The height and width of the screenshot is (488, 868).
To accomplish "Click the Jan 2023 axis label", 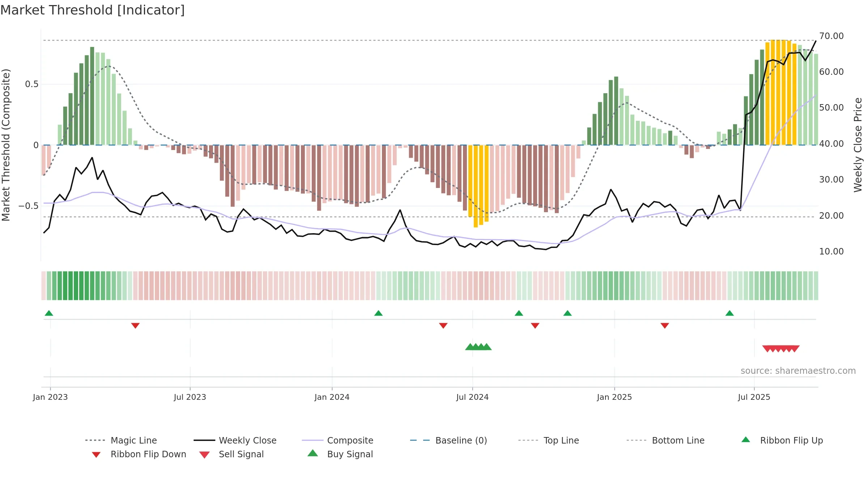I will tap(50, 397).
